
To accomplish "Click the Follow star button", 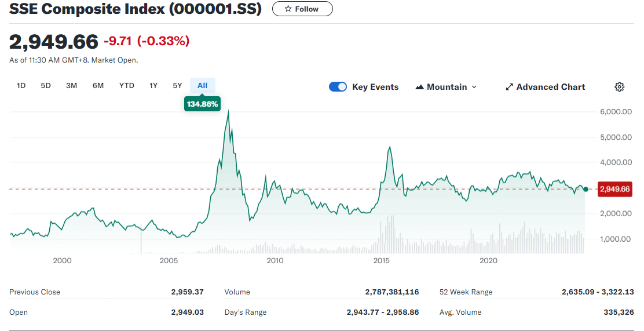I will pos(302,9).
